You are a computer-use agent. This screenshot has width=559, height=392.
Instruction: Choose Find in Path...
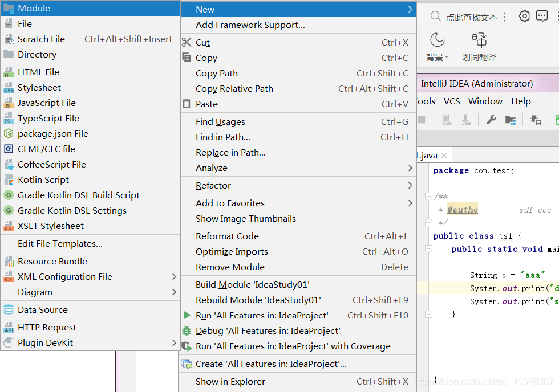click(x=298, y=137)
